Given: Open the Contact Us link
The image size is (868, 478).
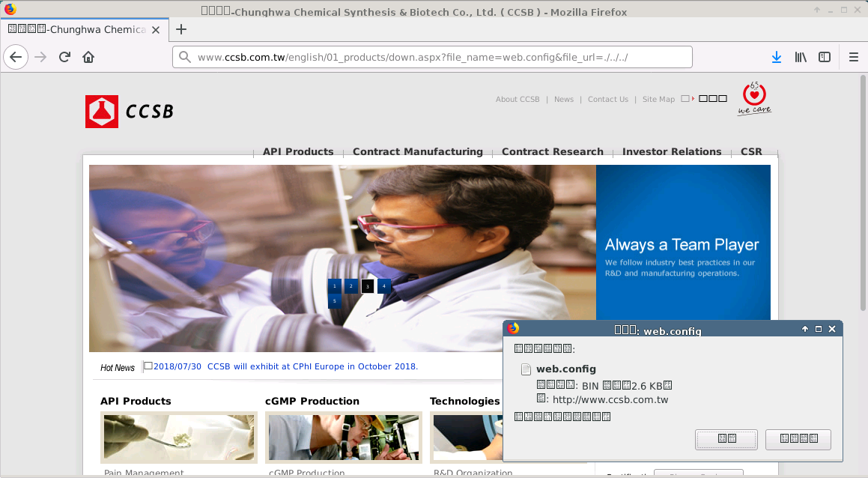Looking at the screenshot, I should (x=608, y=99).
